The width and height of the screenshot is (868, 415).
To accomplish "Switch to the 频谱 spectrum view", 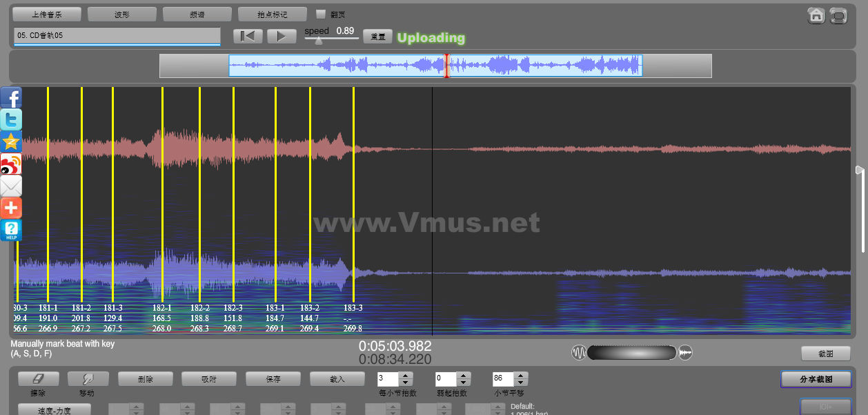I will pos(197,14).
